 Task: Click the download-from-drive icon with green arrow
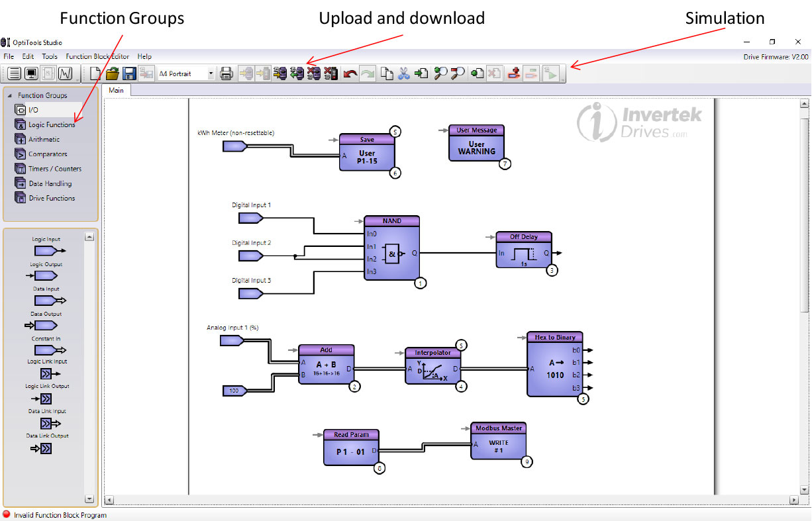coord(297,73)
